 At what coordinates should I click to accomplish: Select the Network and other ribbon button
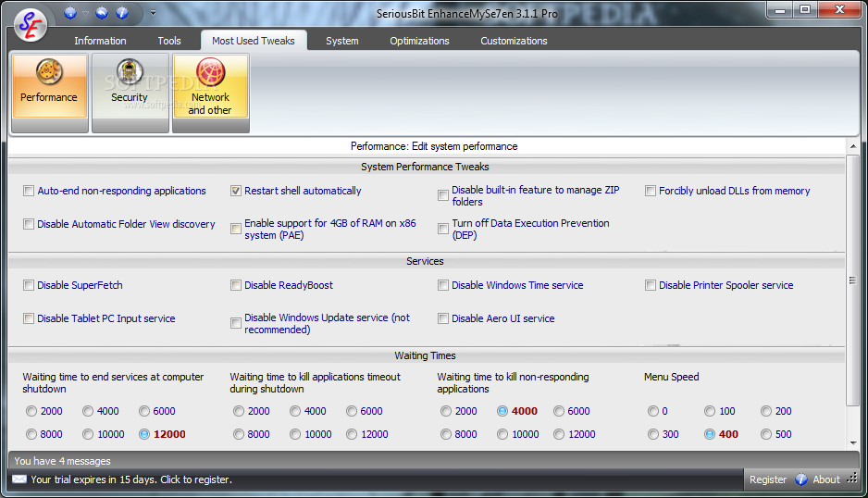[210, 93]
